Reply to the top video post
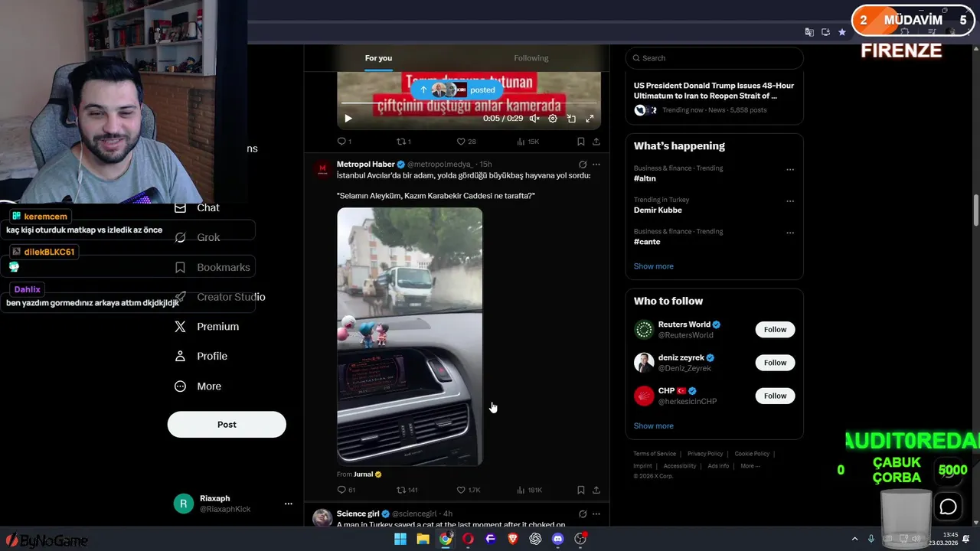This screenshot has height=551, width=980. pos(344,142)
